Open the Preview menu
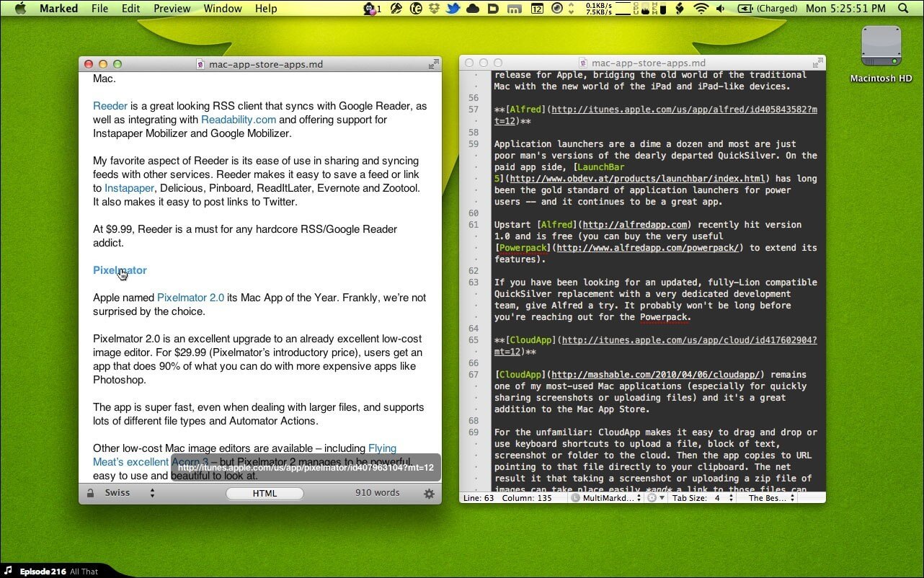The width and height of the screenshot is (924, 578). coord(172,9)
